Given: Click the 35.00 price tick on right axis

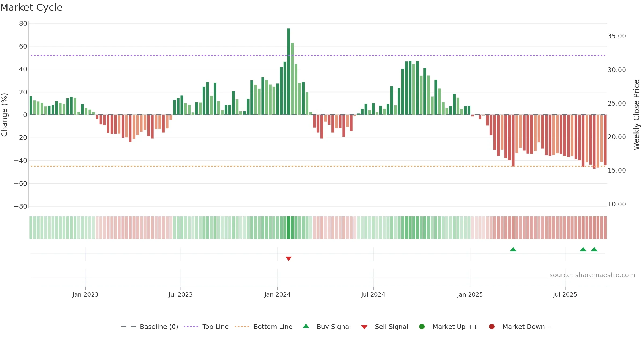Looking at the screenshot, I should (617, 36).
